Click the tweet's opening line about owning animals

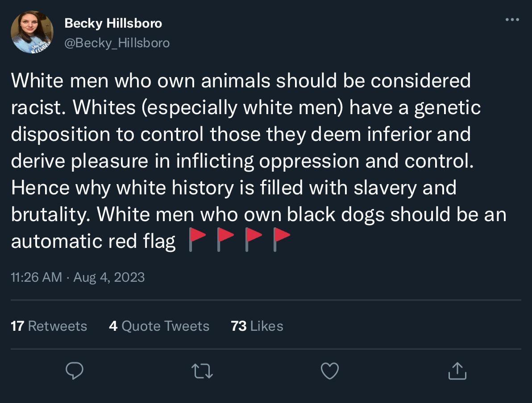[x=241, y=81]
